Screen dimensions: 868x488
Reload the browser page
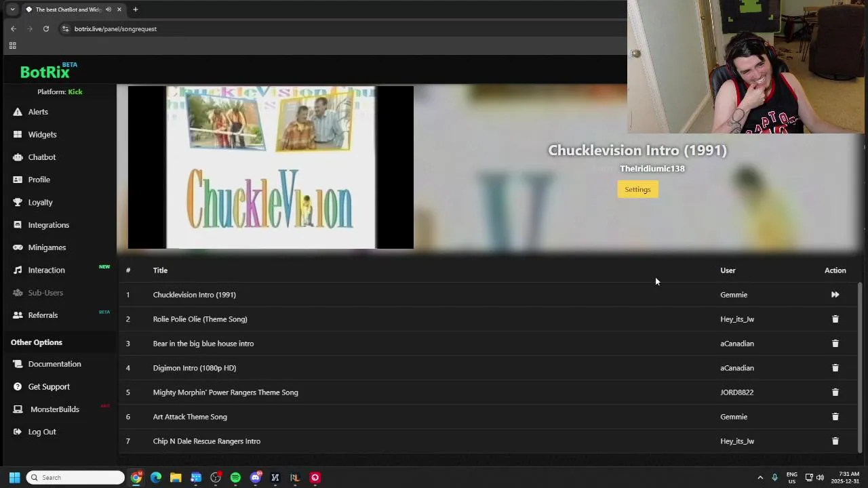[46, 29]
